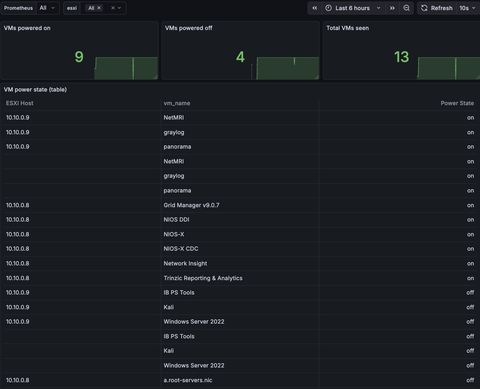Screen dimensions: 480x389
Task: Select the a.root-servers.nic cell
Action: click(x=188, y=380)
